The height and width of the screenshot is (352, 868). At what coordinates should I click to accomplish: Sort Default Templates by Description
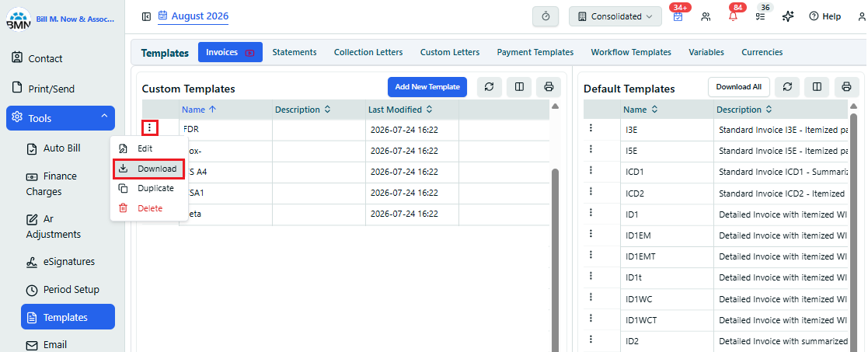(x=745, y=110)
